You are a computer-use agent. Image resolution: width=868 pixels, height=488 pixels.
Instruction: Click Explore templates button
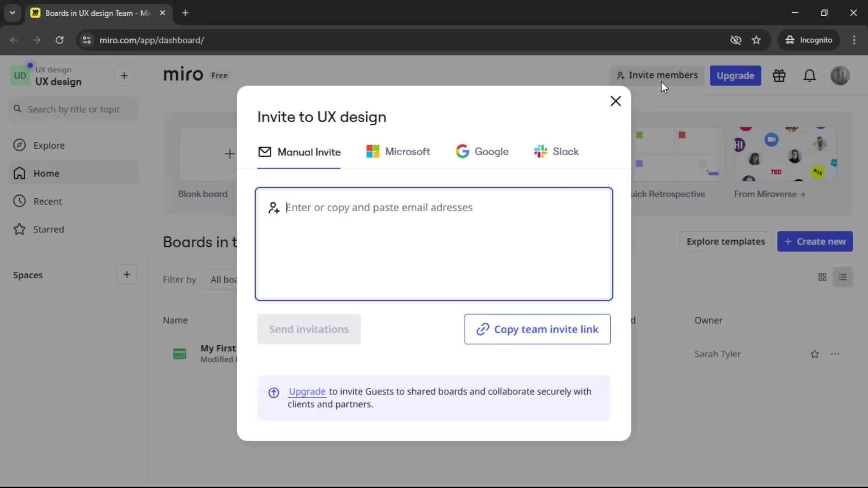click(x=725, y=242)
